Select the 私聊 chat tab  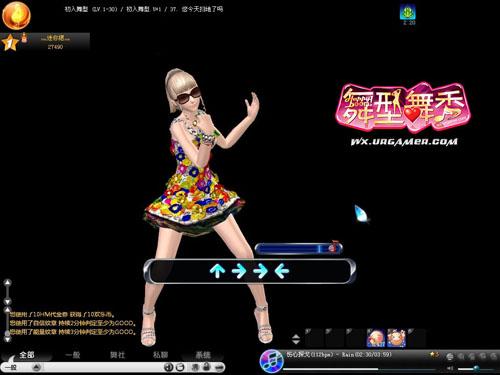tap(160, 355)
